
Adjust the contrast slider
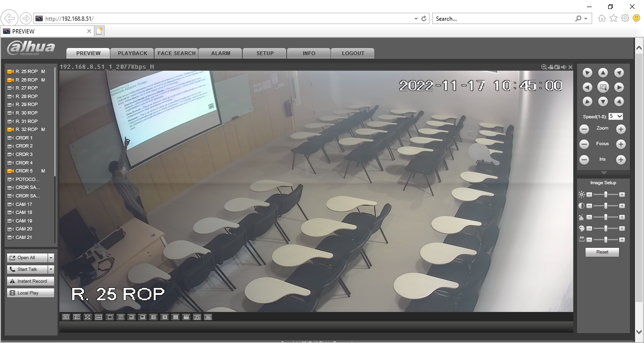click(x=605, y=206)
